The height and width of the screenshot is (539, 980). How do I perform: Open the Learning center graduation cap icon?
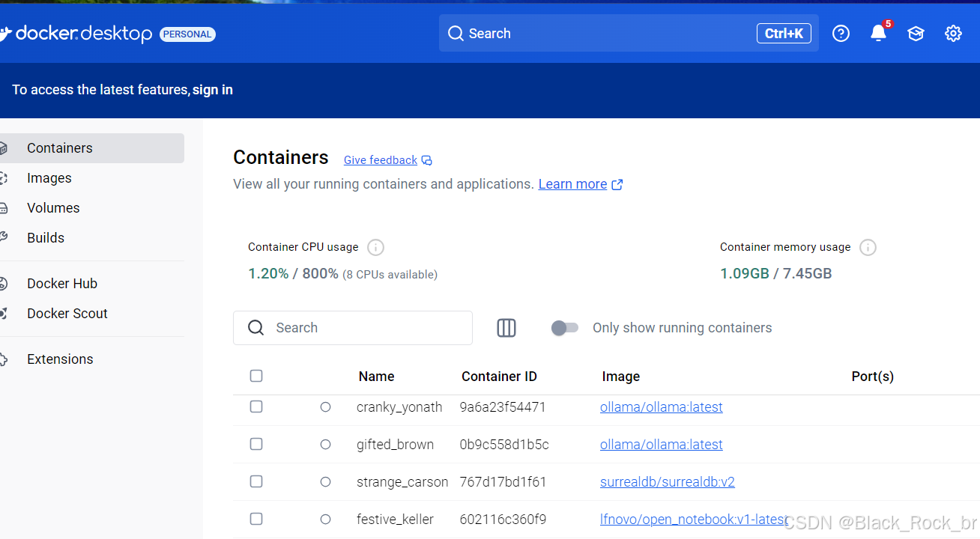coord(916,34)
